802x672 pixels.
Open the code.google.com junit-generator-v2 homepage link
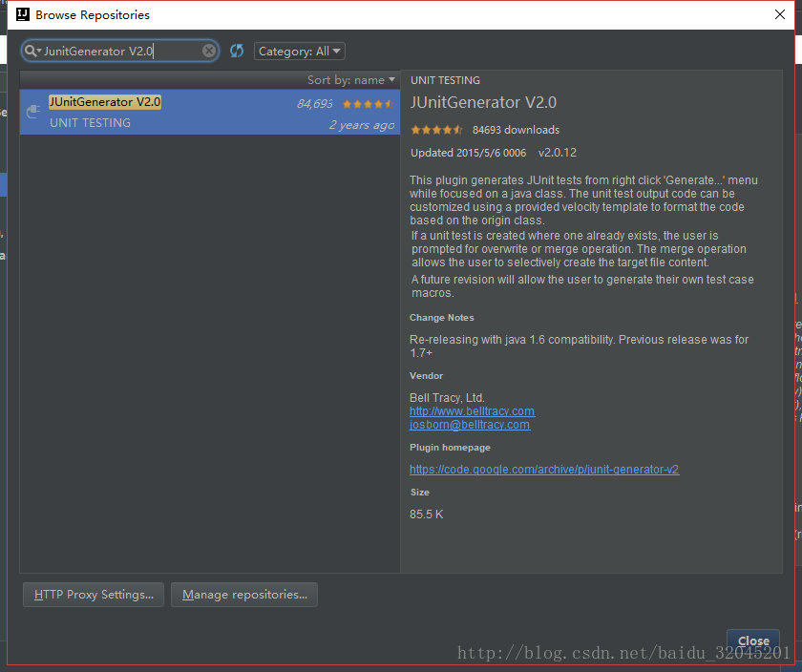(x=544, y=469)
